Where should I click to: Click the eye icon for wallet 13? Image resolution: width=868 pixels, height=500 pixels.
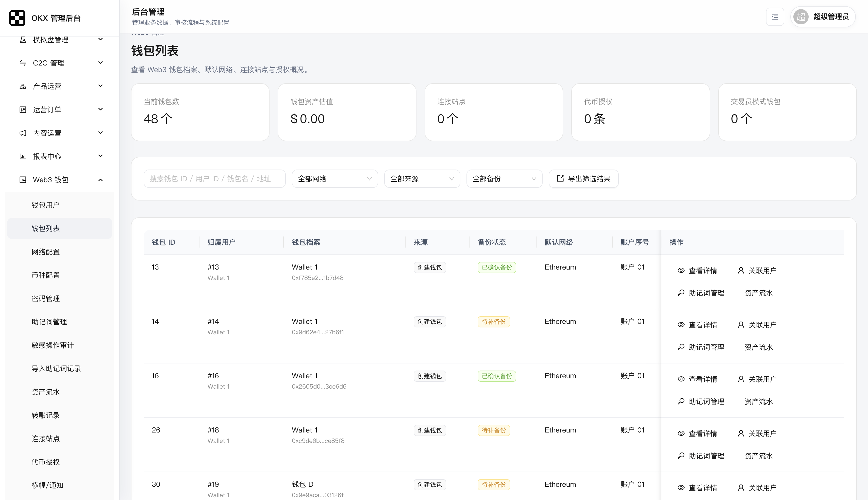(x=681, y=270)
